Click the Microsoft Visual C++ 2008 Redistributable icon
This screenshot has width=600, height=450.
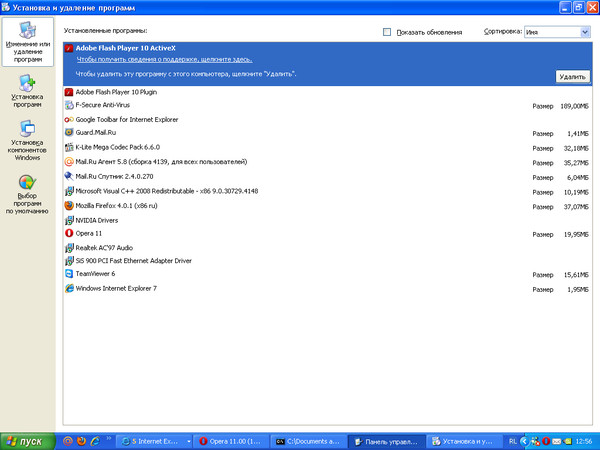pyautogui.click(x=69, y=191)
